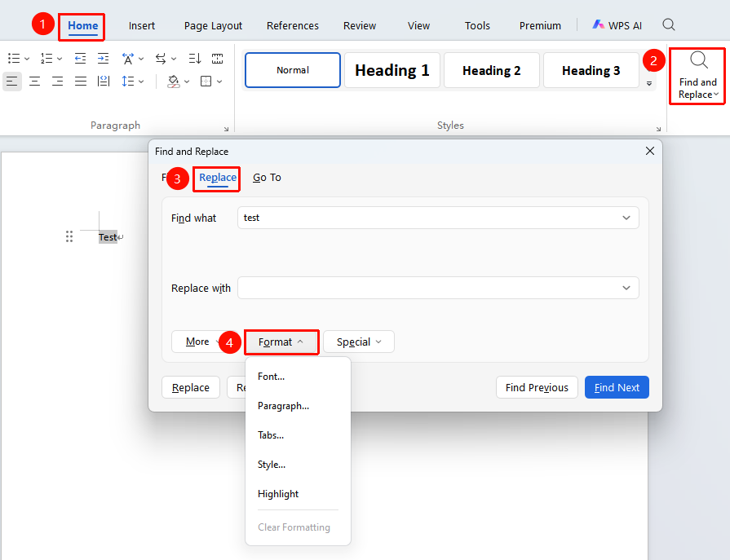Expand the borders dropdown arrow
The width and height of the screenshot is (730, 560).
point(219,82)
